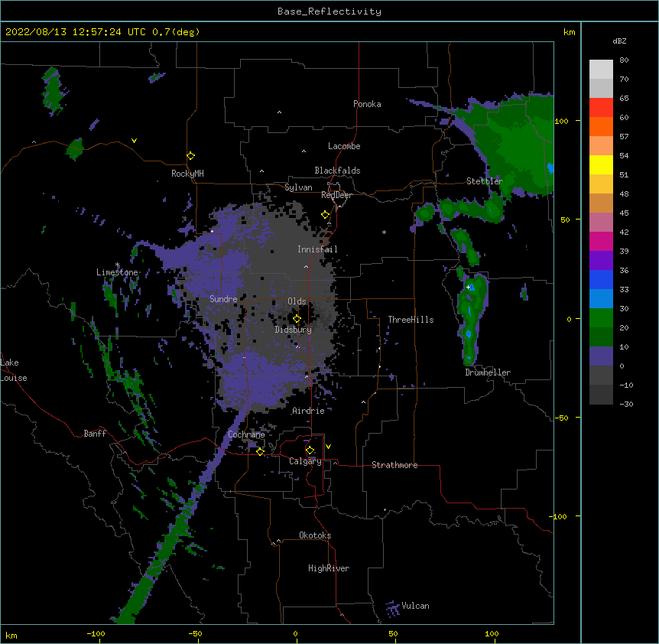659x644 pixels.
Task: Click the yellow marker below Cochrane
Action: click(x=260, y=451)
